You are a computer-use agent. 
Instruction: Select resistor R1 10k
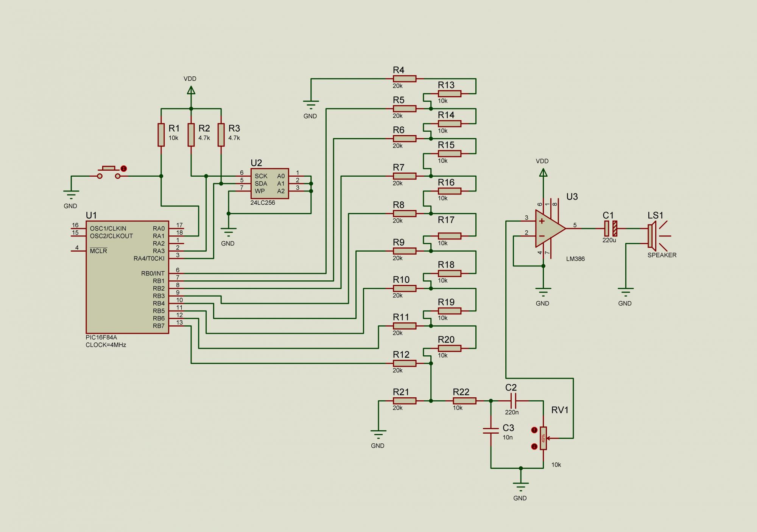tap(161, 135)
